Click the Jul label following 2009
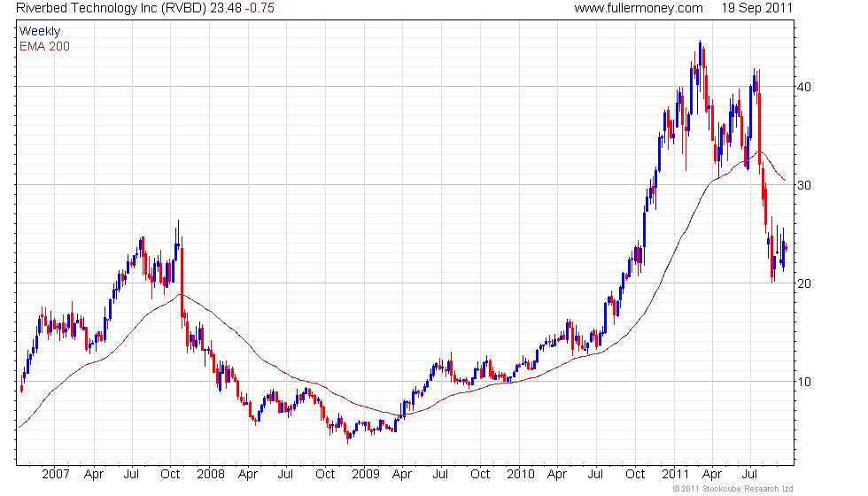Viewport: 868px width, 496px height. click(440, 474)
